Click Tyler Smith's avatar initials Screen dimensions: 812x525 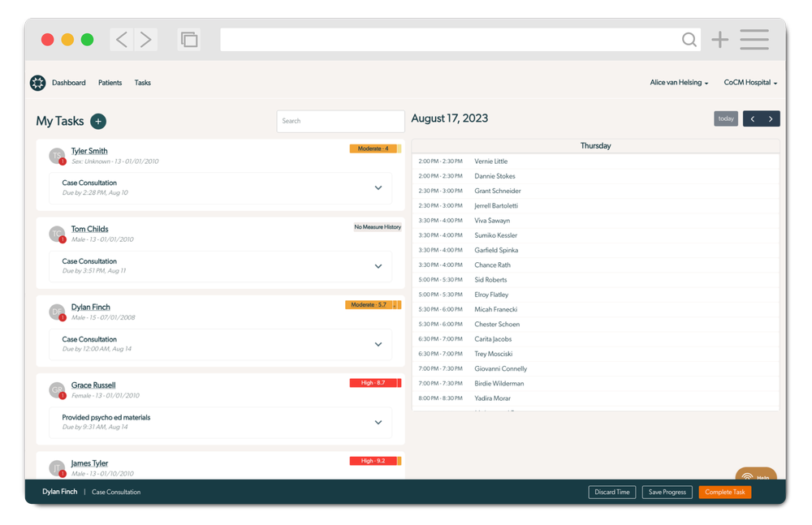[57, 155]
